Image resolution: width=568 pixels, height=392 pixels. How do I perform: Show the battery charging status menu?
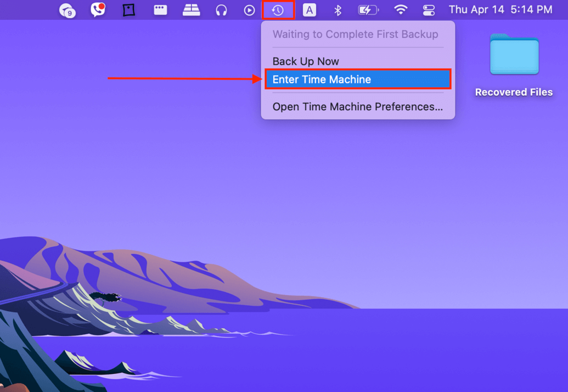[368, 10]
